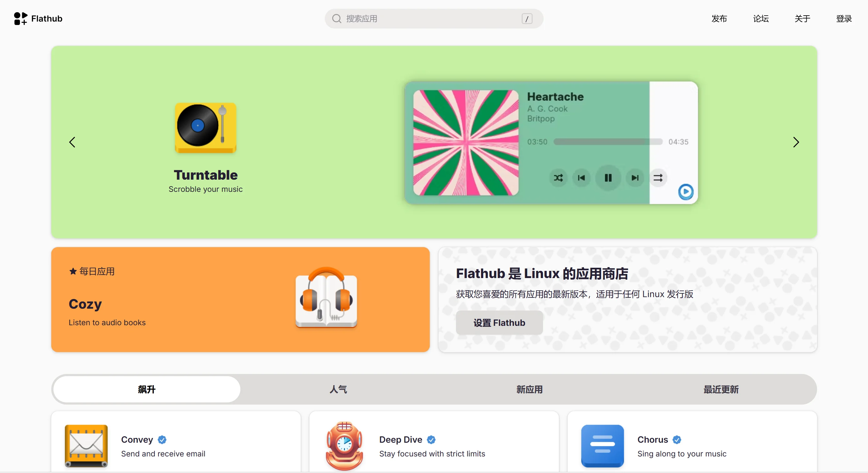The height and width of the screenshot is (473, 868).
Task: Click Sing along to your music text
Action: point(682,454)
